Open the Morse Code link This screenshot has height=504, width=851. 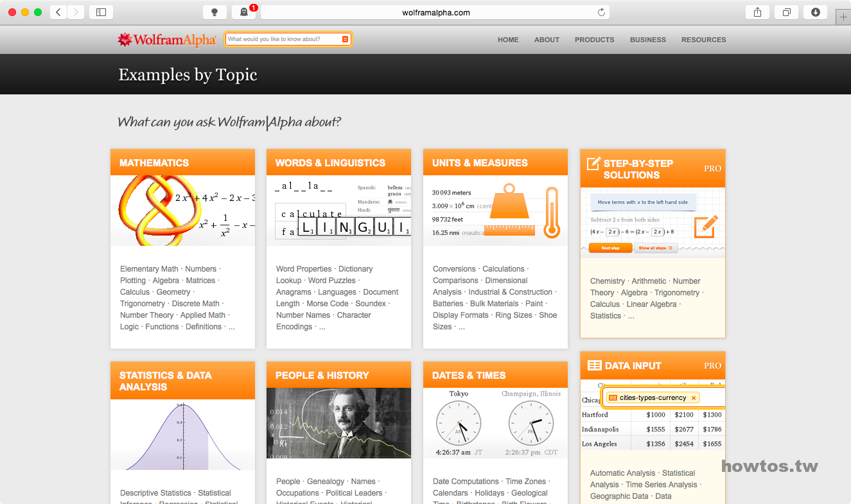328,304
